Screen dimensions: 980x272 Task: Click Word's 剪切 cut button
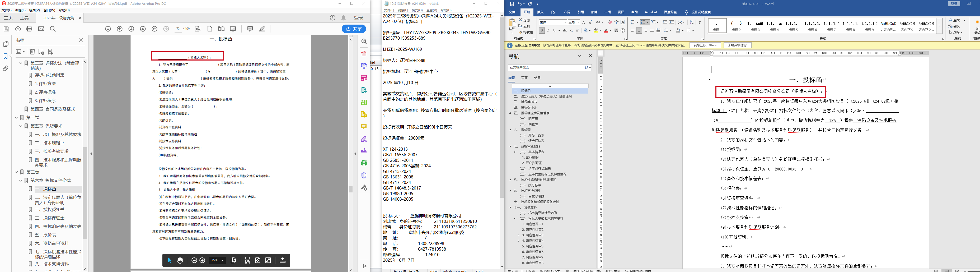(525, 20)
